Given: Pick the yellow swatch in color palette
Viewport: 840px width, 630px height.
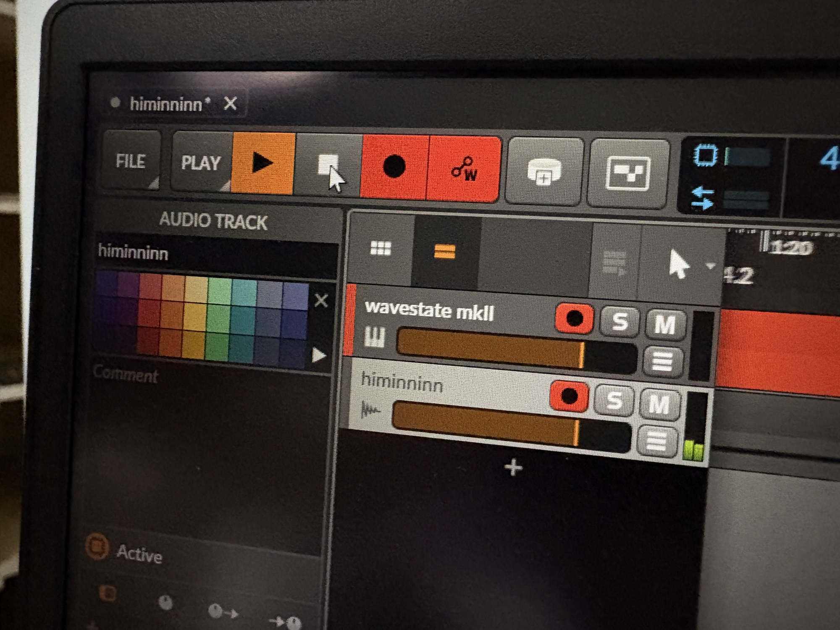Looking at the screenshot, I should pyautogui.click(x=195, y=316).
